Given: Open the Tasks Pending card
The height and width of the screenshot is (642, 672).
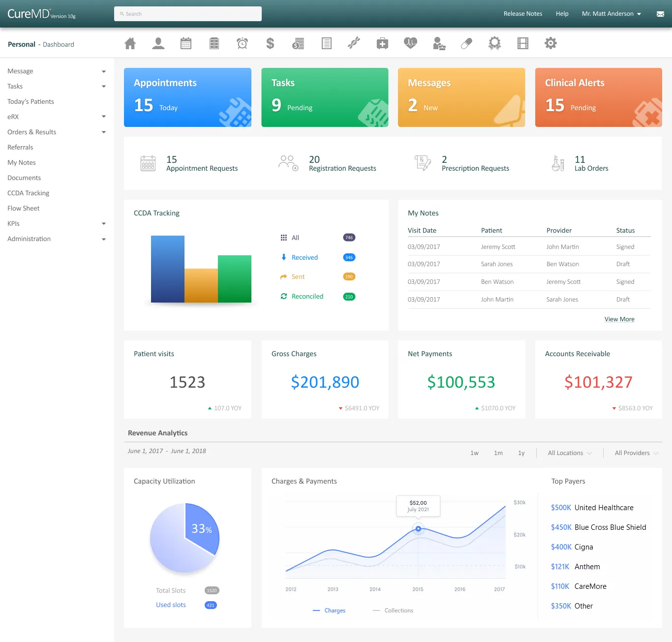Looking at the screenshot, I should pyautogui.click(x=325, y=97).
